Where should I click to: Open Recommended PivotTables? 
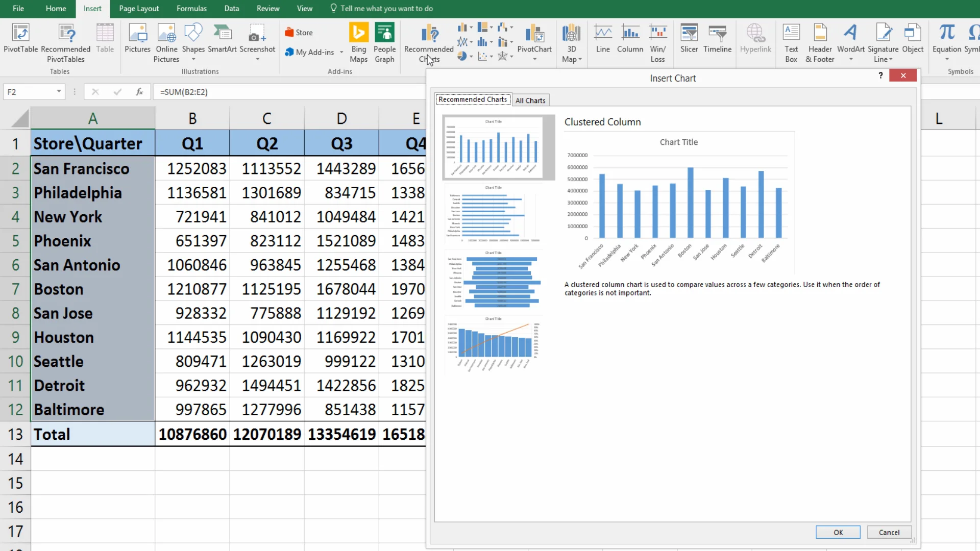pos(65,34)
